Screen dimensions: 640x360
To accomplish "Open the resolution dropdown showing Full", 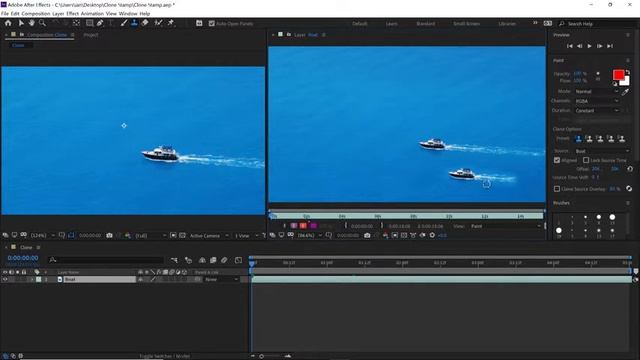I will tap(150, 236).
